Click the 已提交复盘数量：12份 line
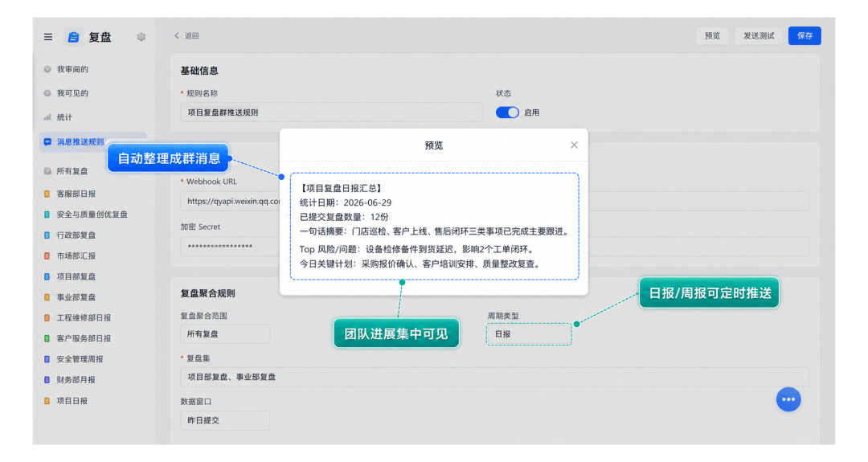The width and height of the screenshot is (868, 462). [x=344, y=217]
